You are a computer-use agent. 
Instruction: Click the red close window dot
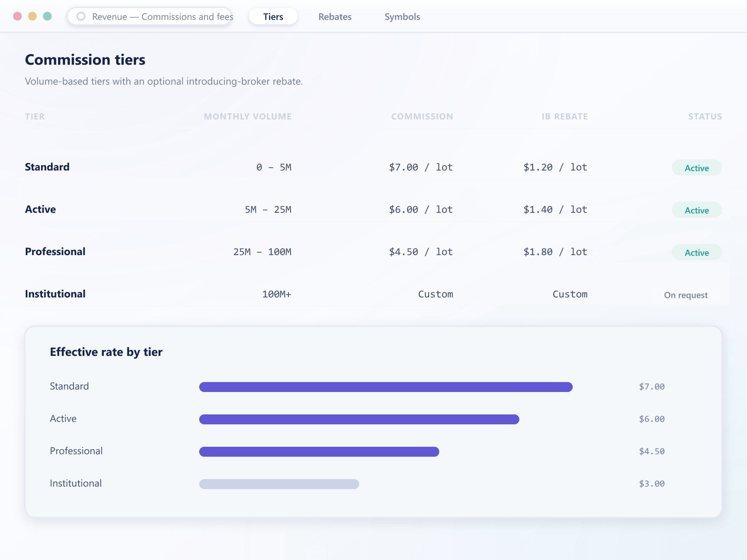[17, 16]
